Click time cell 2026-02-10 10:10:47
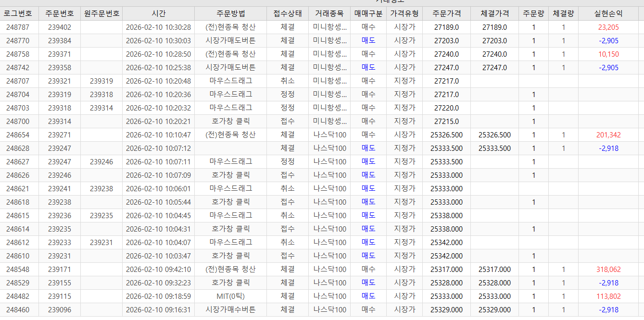Screen dimensions: 644x320 tap(158, 135)
